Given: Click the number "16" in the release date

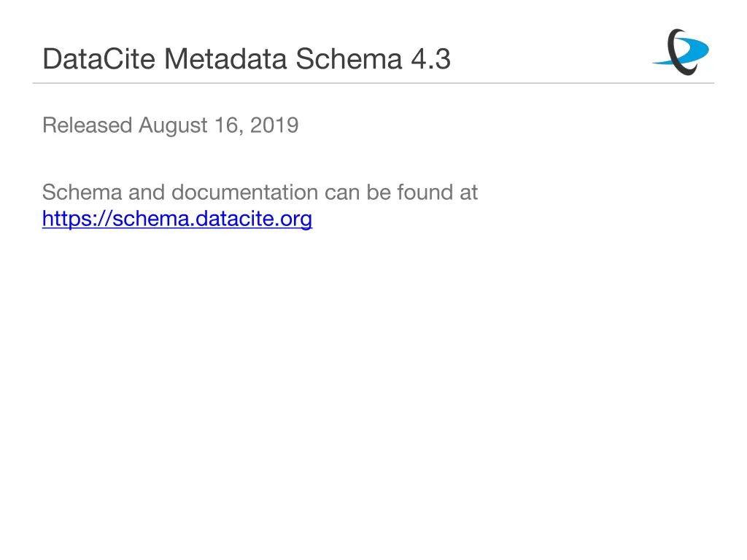Looking at the screenshot, I should tap(227, 125).
